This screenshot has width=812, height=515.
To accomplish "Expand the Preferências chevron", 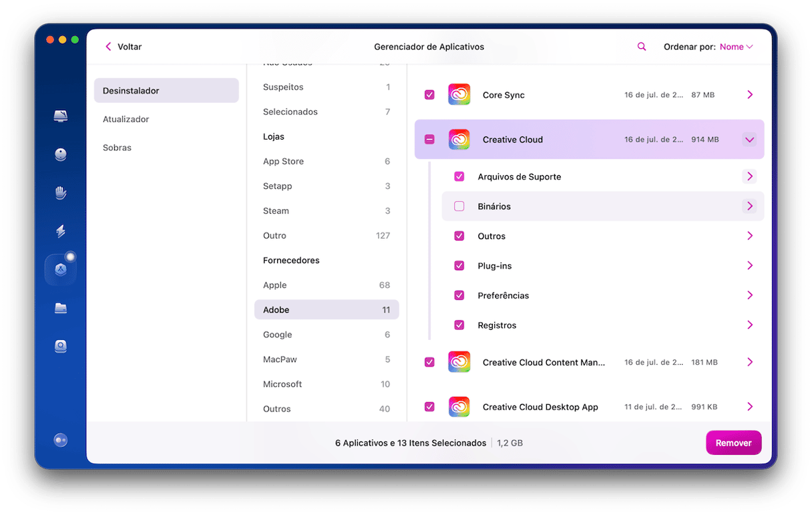I will (x=750, y=295).
